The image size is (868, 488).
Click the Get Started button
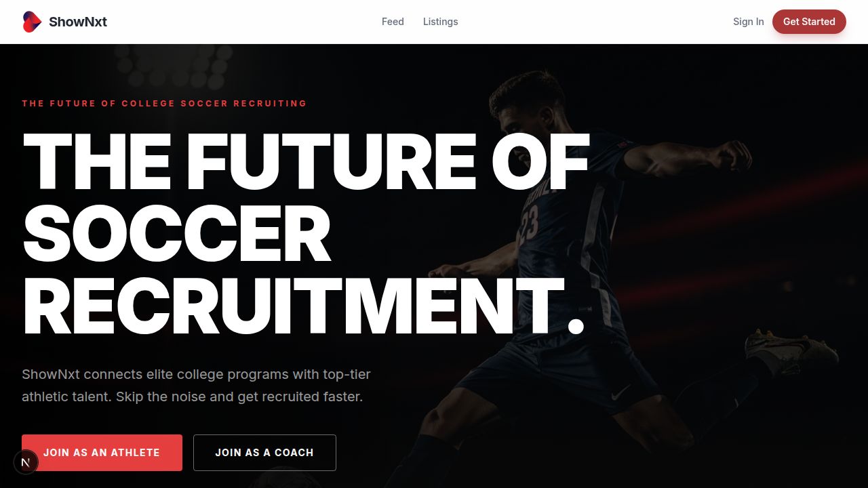pyautogui.click(x=809, y=22)
